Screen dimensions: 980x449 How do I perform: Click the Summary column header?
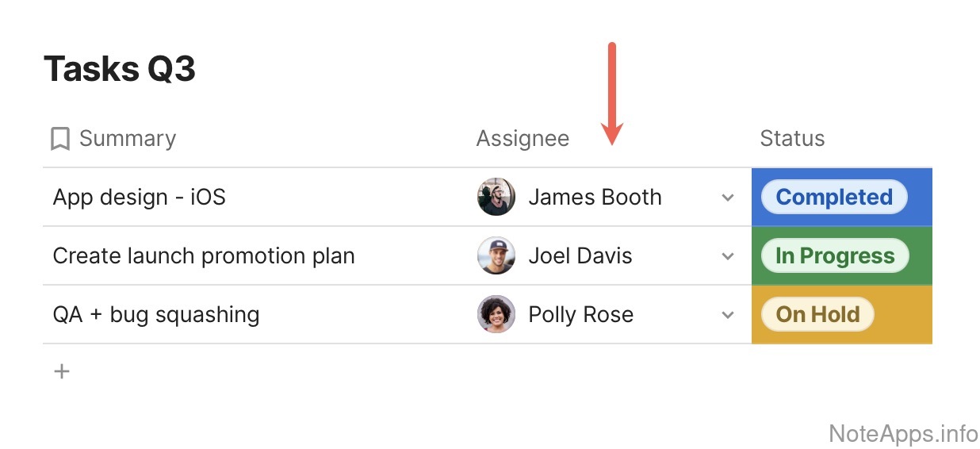127,139
